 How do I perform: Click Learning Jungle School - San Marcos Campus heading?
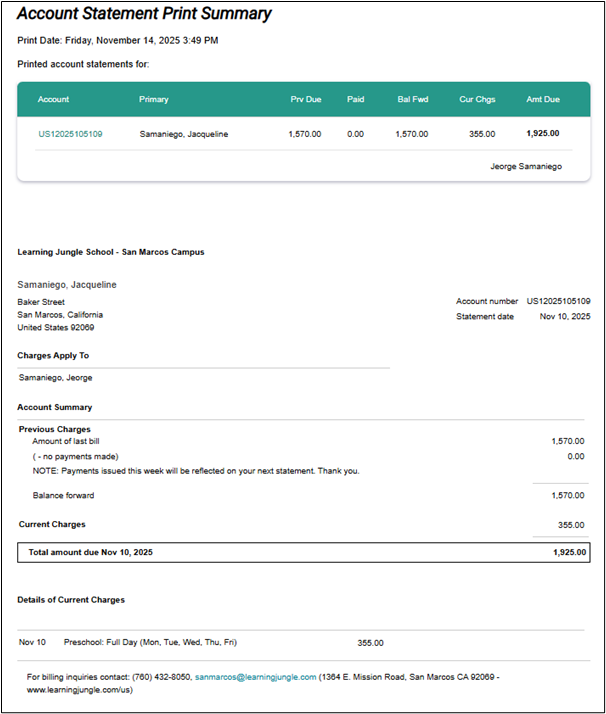pyautogui.click(x=111, y=252)
